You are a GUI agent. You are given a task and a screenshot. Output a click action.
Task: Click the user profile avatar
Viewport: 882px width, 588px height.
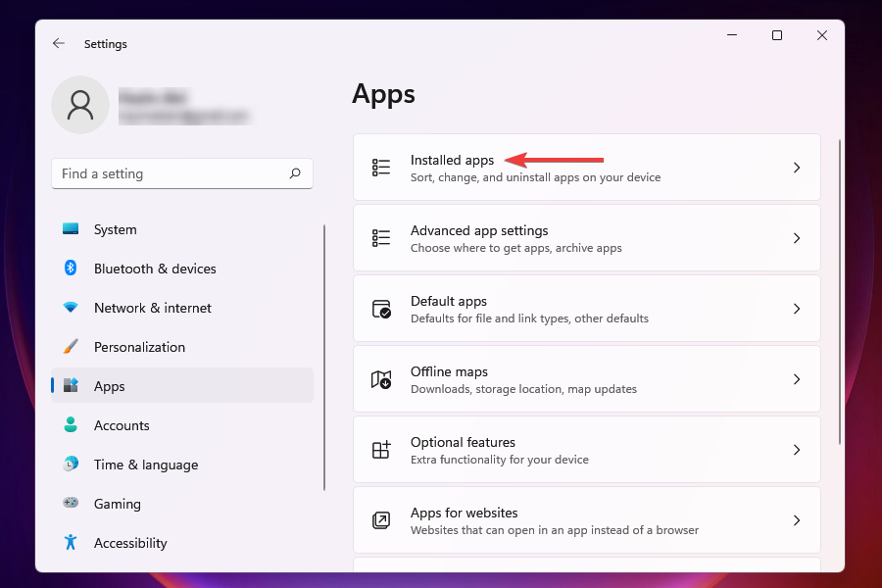pyautogui.click(x=80, y=105)
